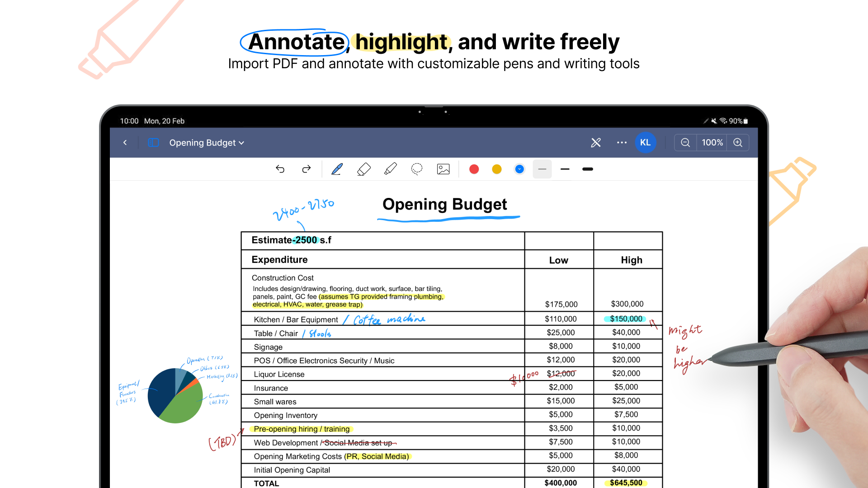Redo the last annotation
The height and width of the screenshot is (488, 868).
click(307, 169)
